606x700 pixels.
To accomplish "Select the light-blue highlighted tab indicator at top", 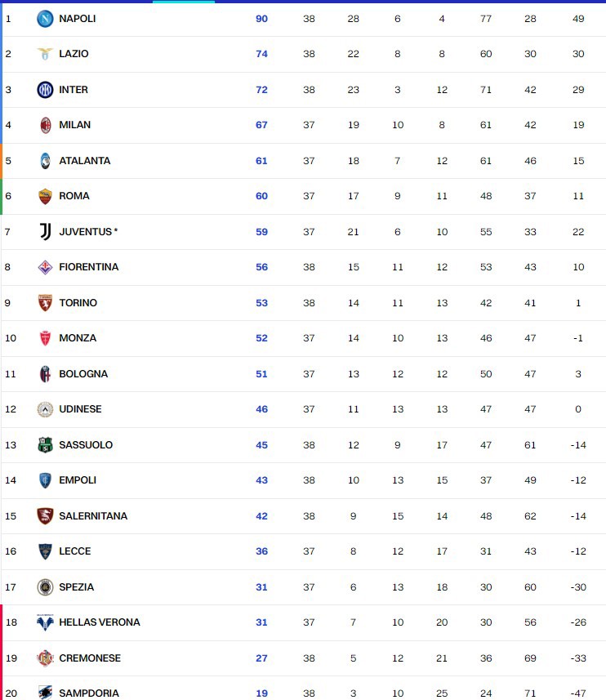I will (x=184, y=2).
